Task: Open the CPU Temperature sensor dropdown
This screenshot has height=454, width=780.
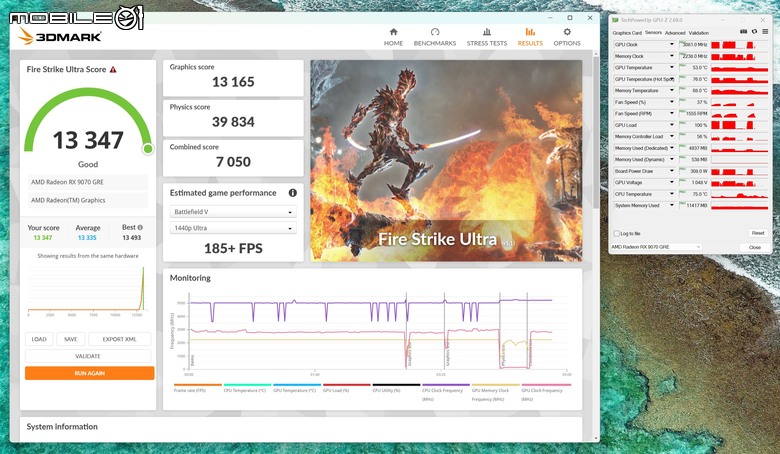Action: point(672,194)
